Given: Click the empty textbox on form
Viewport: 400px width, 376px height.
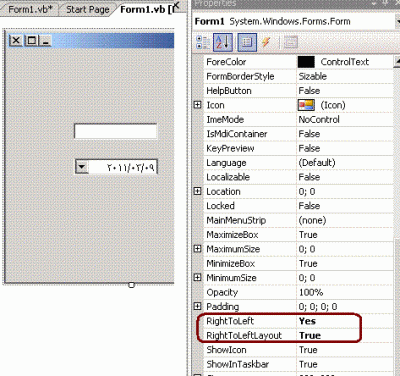Looking at the screenshot, I should 115,131.
